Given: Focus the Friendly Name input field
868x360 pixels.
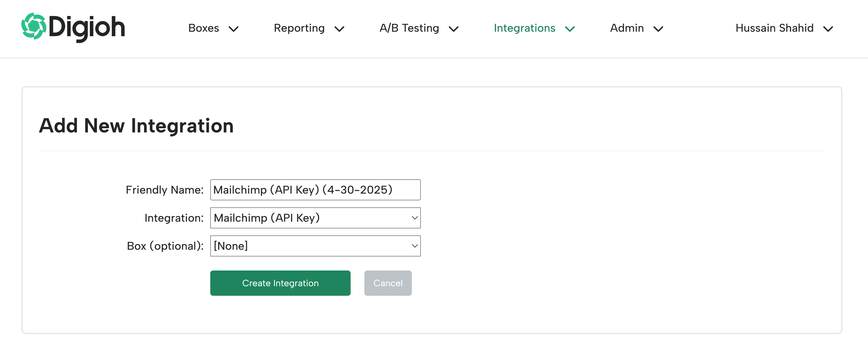Looking at the screenshot, I should pos(315,190).
